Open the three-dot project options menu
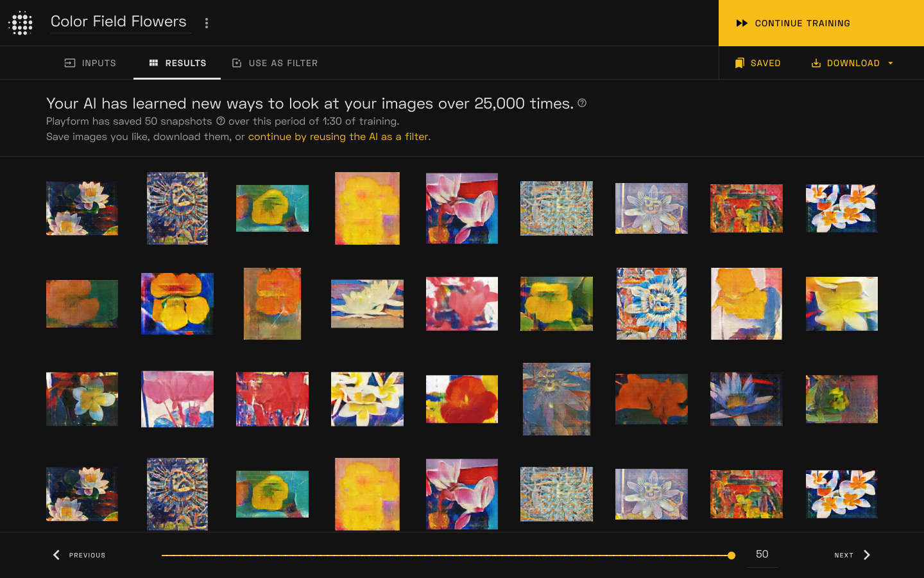The image size is (924, 578). (207, 23)
